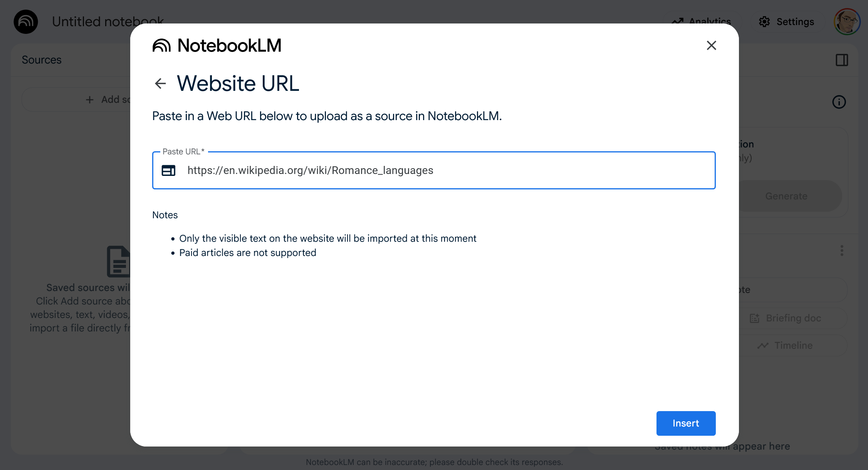Click the NotebookLM home logo top-left
This screenshot has width=868, height=470.
pyautogui.click(x=26, y=22)
